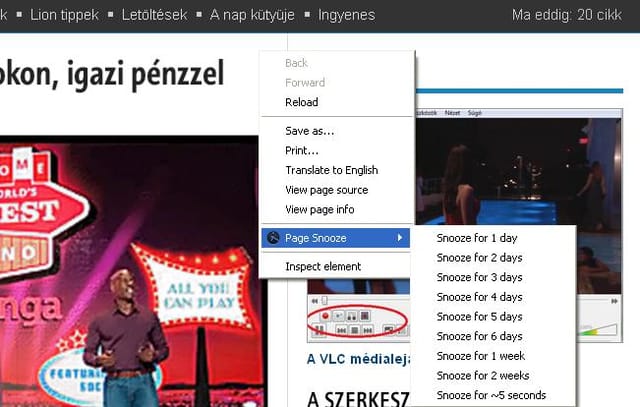Click the greyed Forward menu entry
This screenshot has height=407, width=640.
click(x=305, y=82)
